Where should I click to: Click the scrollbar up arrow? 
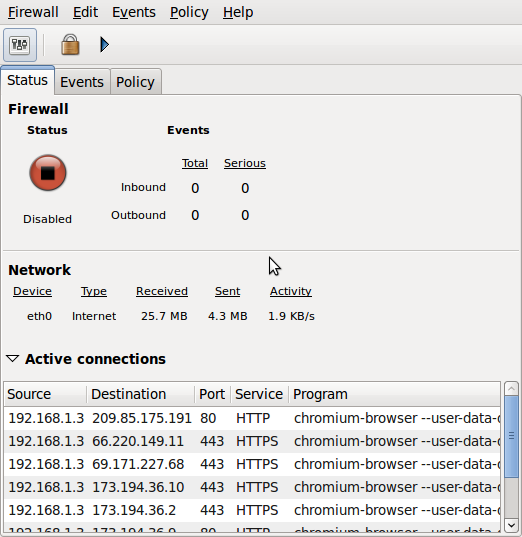[511, 389]
